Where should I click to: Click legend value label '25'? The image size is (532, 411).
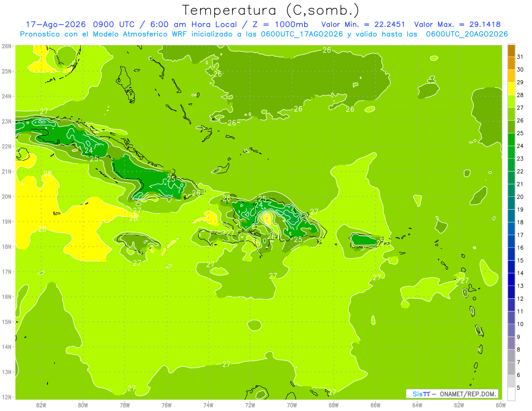coord(520,133)
